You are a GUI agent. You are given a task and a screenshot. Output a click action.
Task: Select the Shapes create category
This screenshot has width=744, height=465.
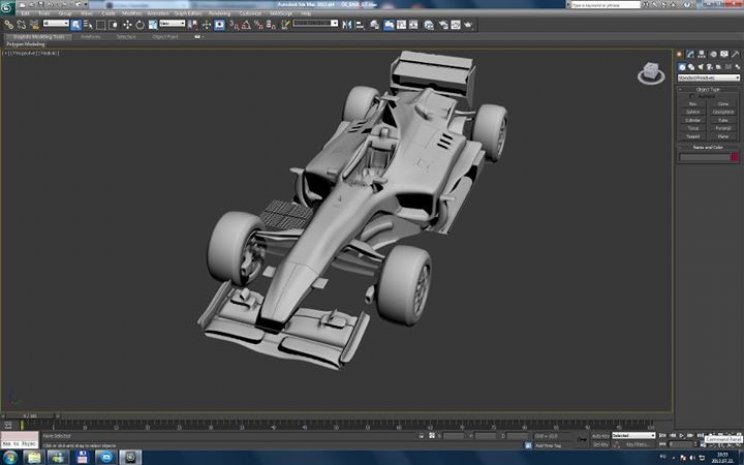[691, 67]
